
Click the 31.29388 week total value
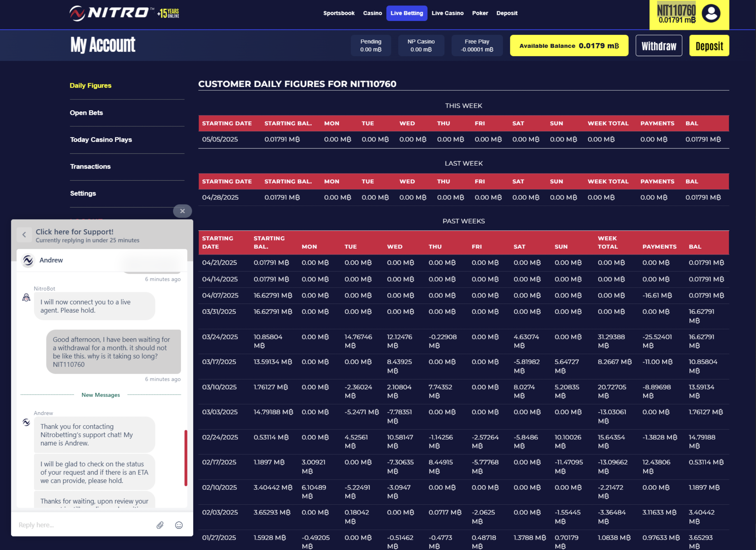pos(611,341)
